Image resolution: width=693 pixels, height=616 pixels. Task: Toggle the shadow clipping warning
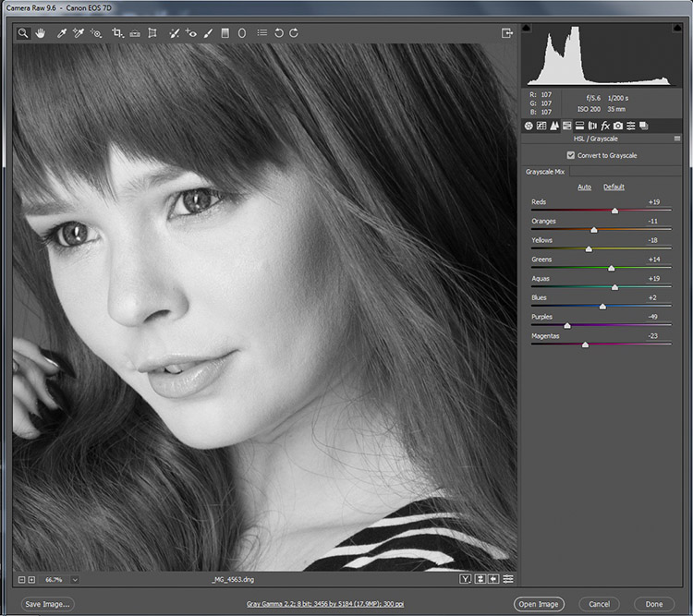click(x=526, y=28)
